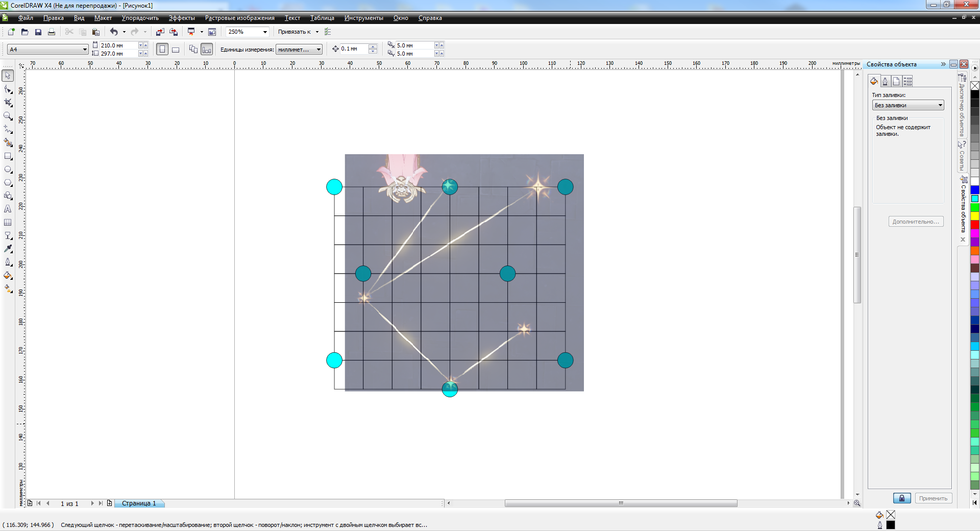Viewport: 980px width, 531px height.
Task: Open the Упорядочить menu
Action: click(140, 18)
